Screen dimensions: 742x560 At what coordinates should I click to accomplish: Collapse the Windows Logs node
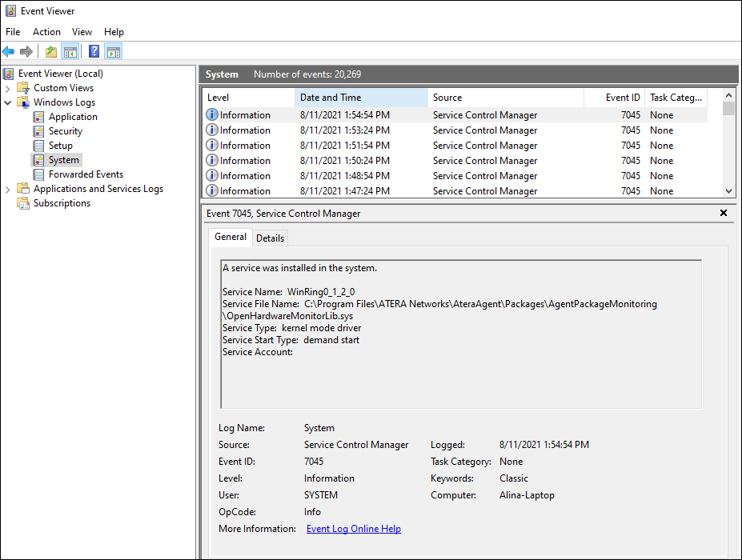(x=7, y=102)
